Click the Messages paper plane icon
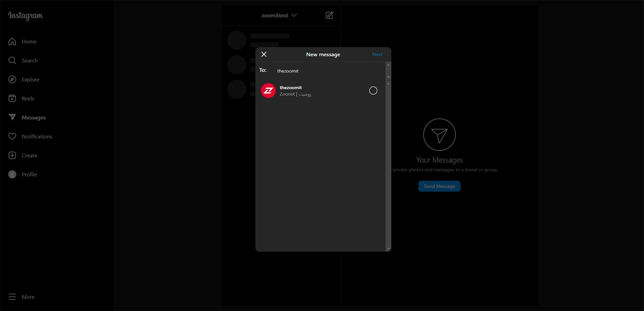This screenshot has width=644, height=311. pyautogui.click(x=12, y=117)
